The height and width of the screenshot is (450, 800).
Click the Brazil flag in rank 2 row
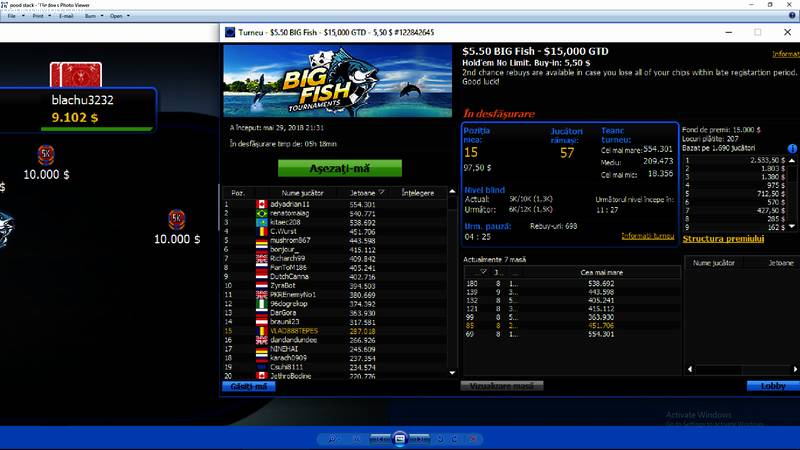[262, 213]
